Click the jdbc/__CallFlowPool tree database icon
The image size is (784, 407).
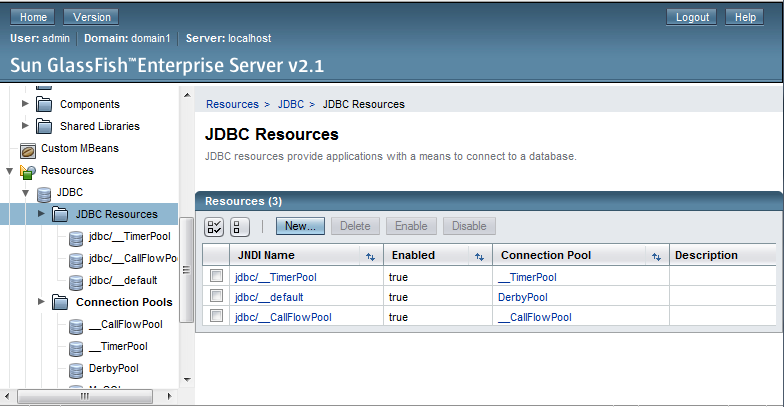(x=76, y=260)
